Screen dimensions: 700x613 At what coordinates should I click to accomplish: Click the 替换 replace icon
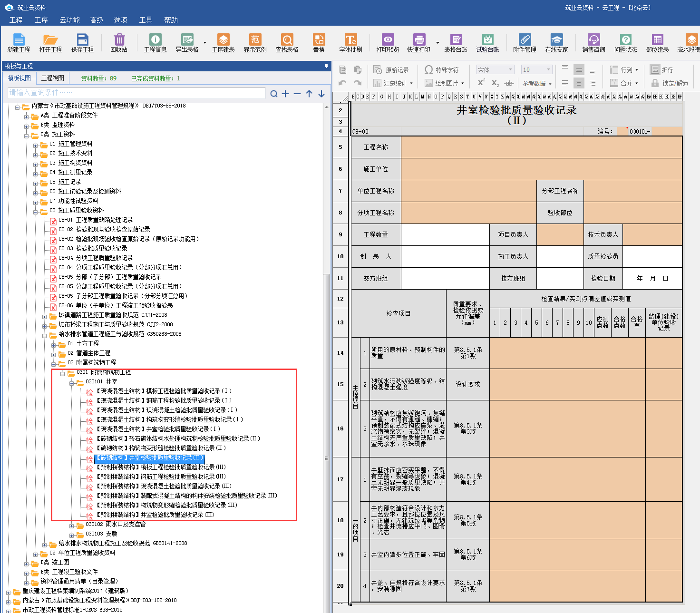tap(319, 43)
